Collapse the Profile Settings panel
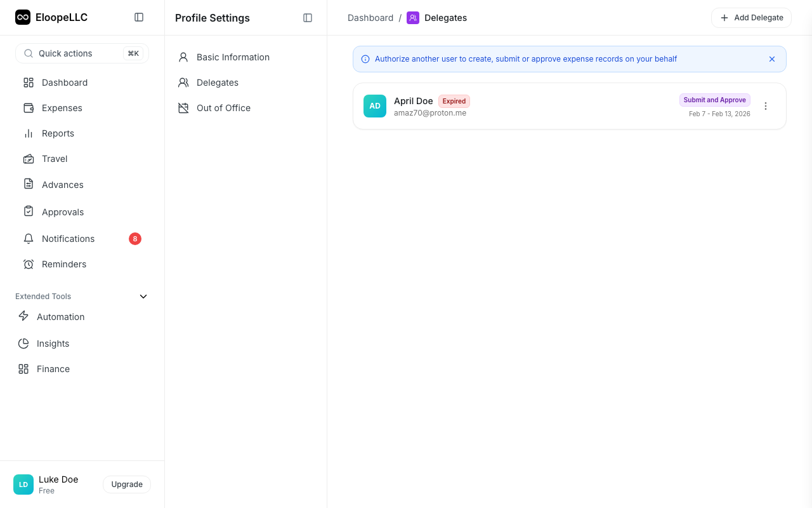This screenshot has width=812, height=508. tap(308, 18)
